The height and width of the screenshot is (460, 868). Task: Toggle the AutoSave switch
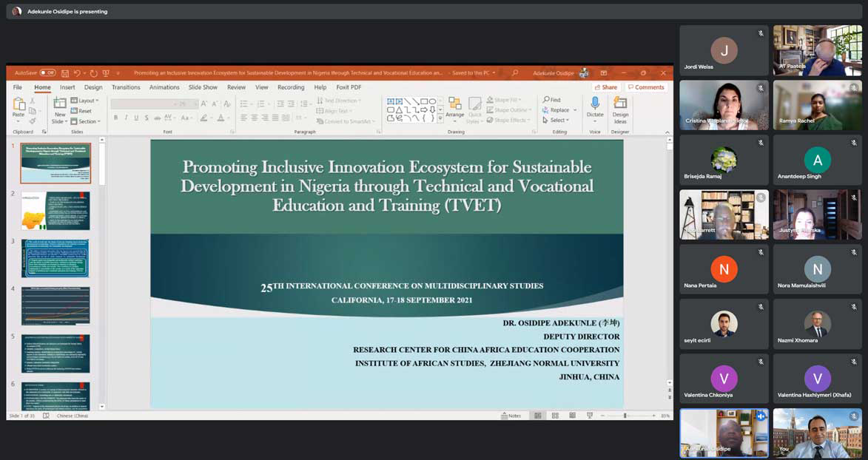[x=47, y=73]
